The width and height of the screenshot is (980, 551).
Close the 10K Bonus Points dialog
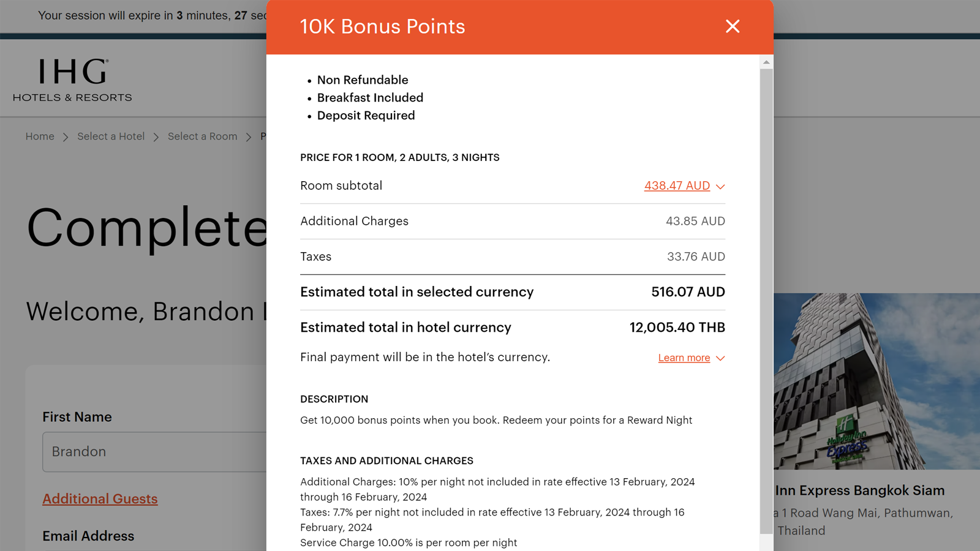(733, 26)
